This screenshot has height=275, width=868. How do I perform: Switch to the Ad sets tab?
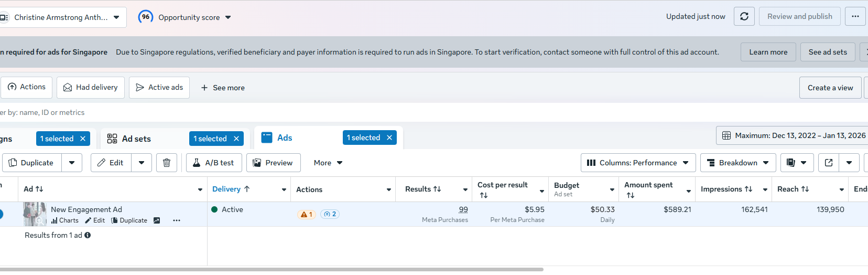136,139
